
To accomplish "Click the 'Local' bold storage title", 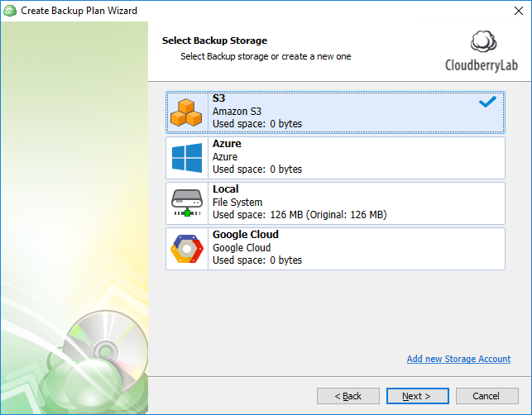I will (226, 189).
